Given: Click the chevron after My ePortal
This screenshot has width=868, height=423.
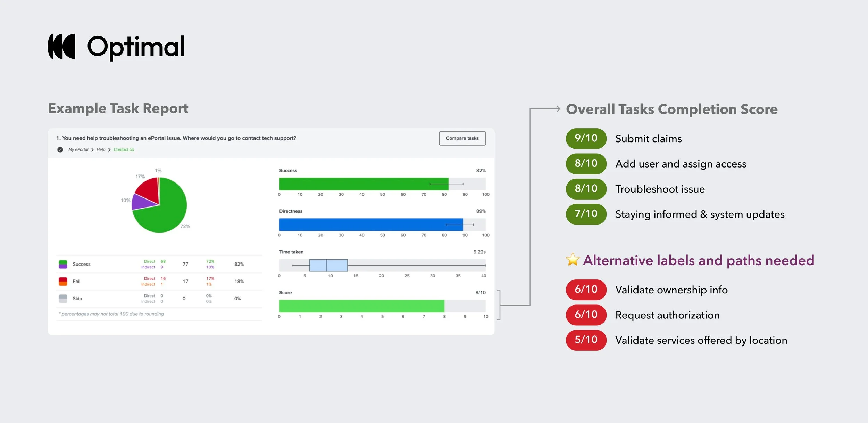Looking at the screenshot, I should pos(92,150).
